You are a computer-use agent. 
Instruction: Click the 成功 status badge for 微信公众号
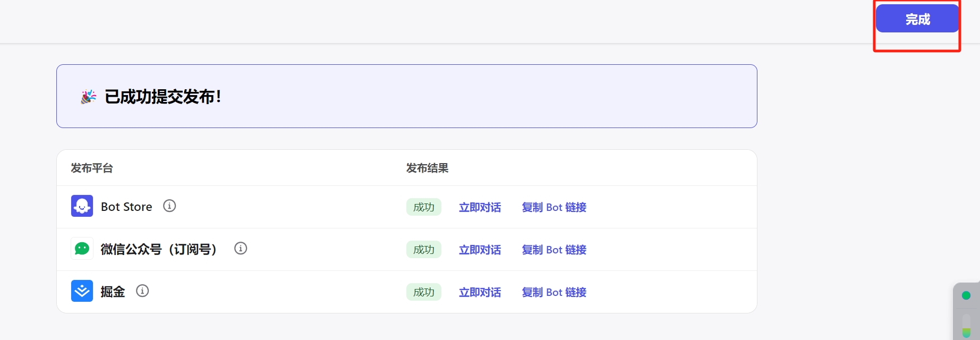pos(424,250)
